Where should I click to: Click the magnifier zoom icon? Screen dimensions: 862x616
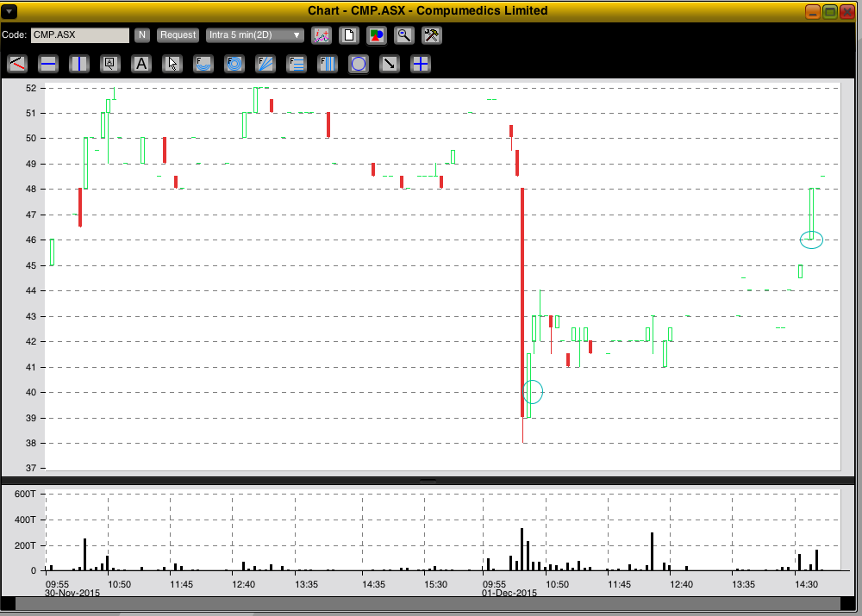pos(404,35)
